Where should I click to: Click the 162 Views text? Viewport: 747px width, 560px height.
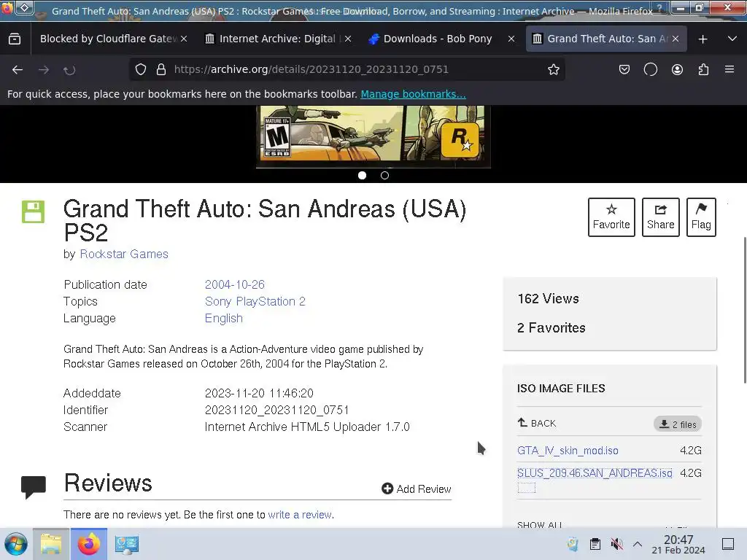tap(548, 298)
